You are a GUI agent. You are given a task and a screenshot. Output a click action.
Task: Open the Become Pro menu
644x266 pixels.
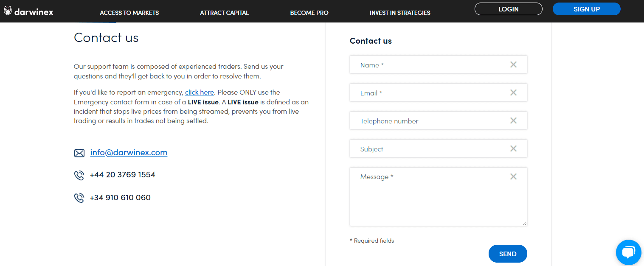click(309, 13)
